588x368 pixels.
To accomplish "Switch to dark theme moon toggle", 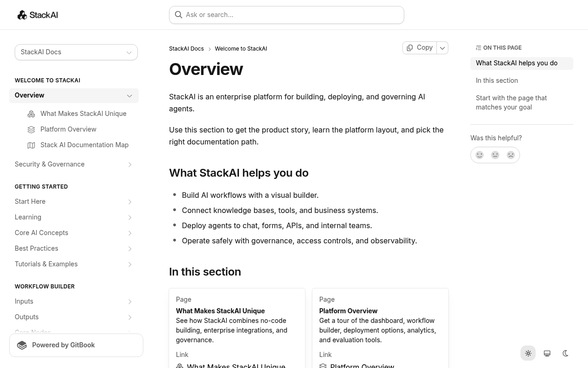I will tap(565, 353).
